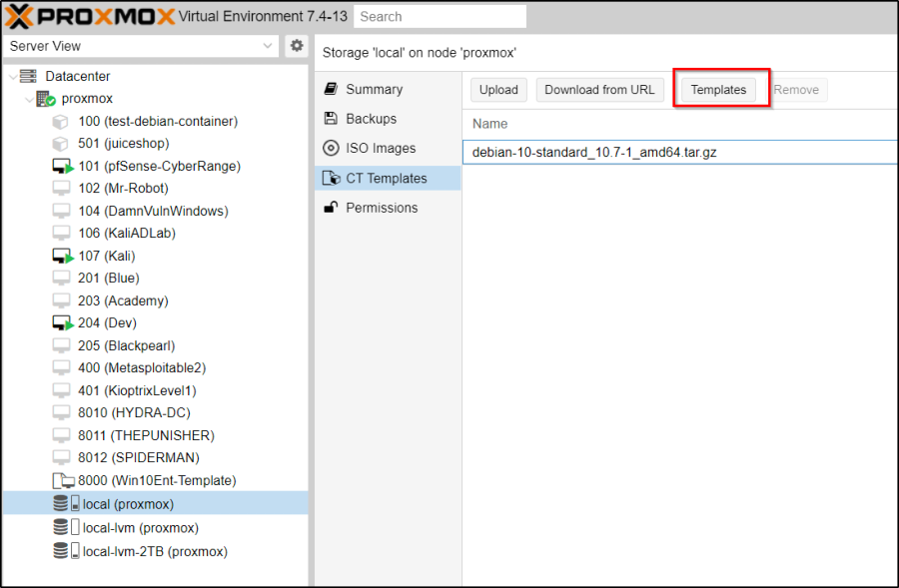
Task: Click the Templates button
Action: [x=718, y=90]
